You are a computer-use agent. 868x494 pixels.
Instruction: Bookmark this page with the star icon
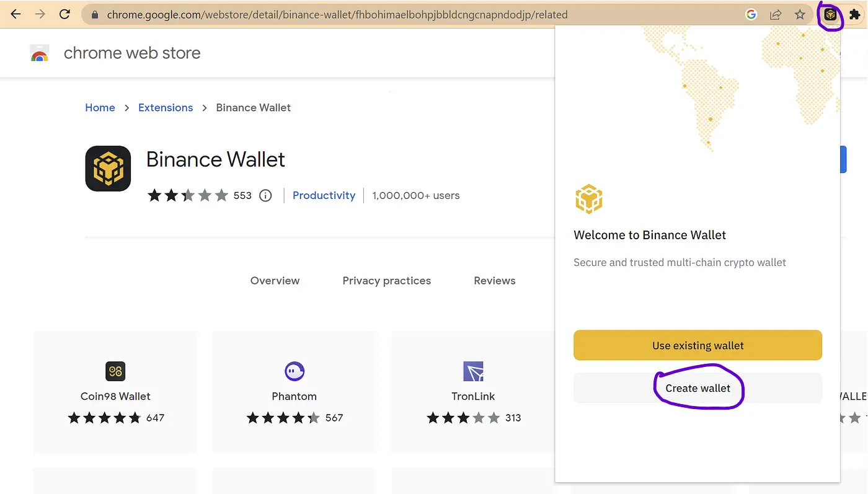(x=800, y=14)
